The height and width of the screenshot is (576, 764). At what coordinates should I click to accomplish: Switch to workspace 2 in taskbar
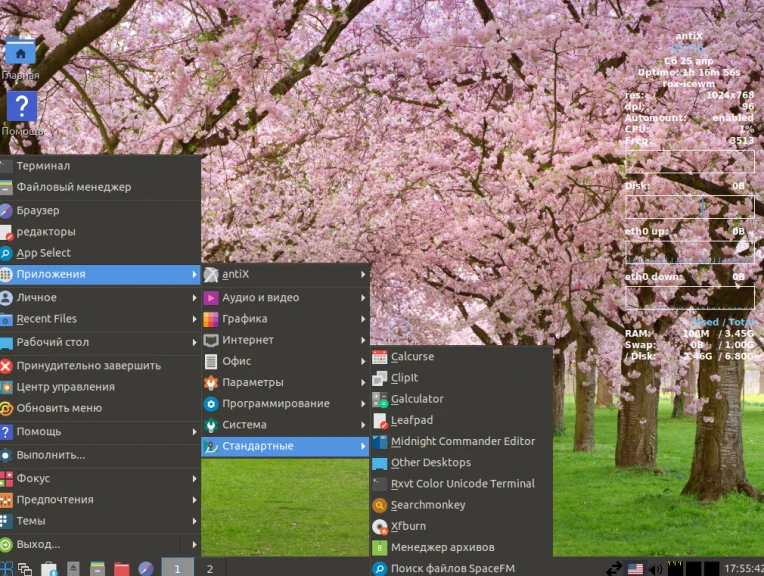tap(210, 568)
